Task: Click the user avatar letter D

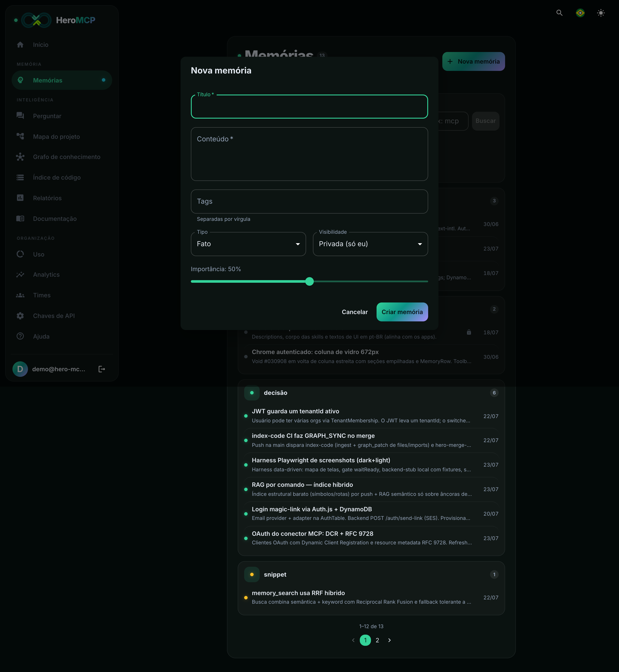Action: point(20,369)
